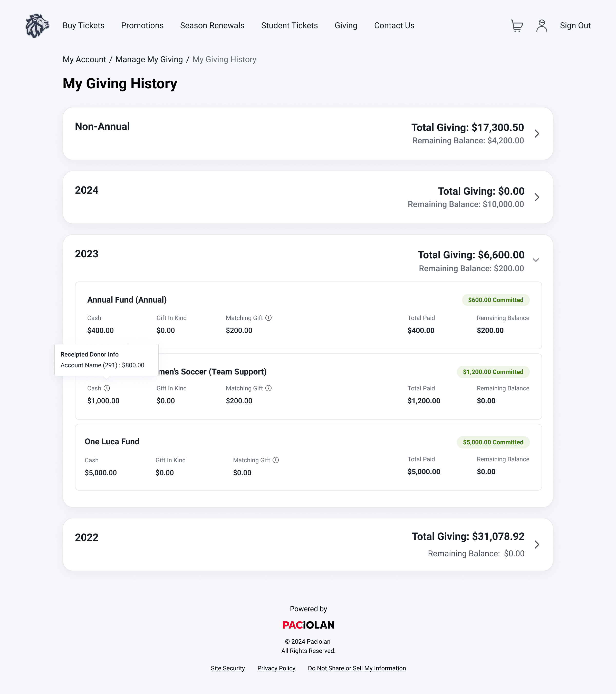This screenshot has width=616, height=694.
Task: Open the user account profile icon
Action: [542, 25]
